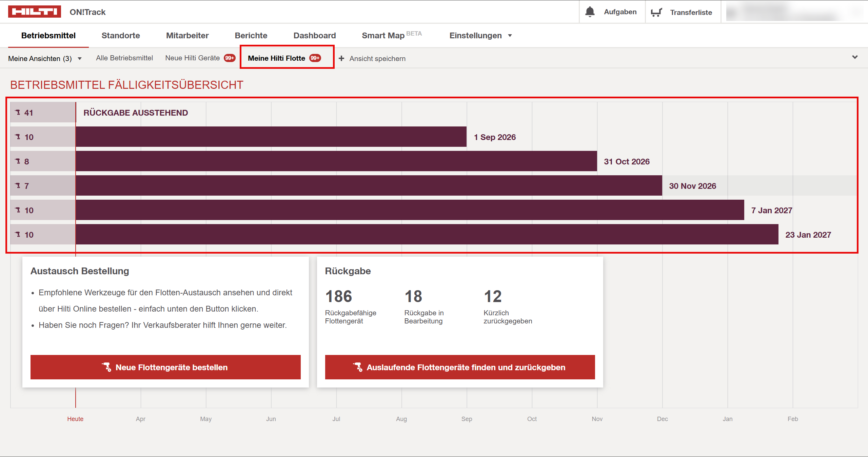Click Auslaufende Flottengeräte finden und zurückgeben

(460, 367)
